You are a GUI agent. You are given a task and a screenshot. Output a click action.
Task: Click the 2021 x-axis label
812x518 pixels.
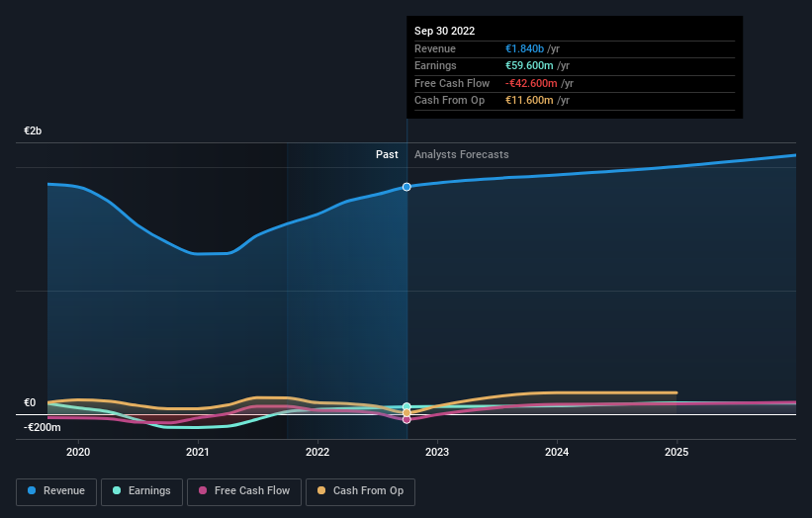coord(198,453)
